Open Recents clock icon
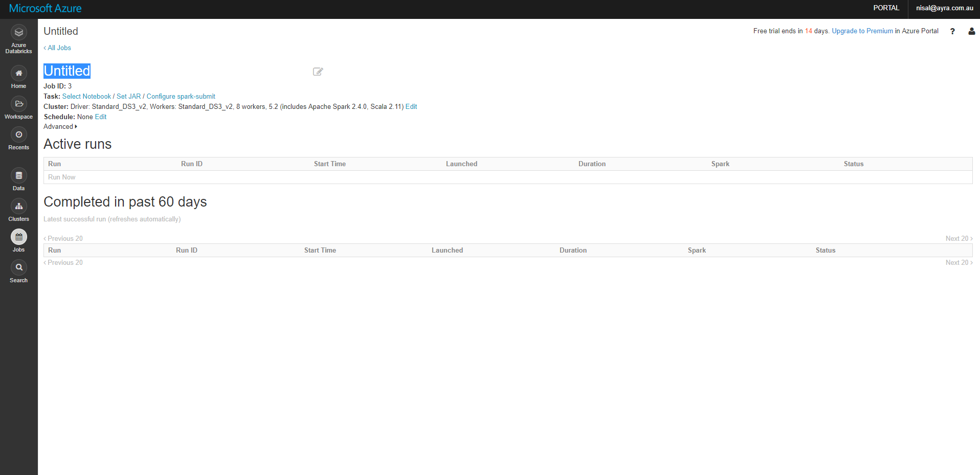This screenshot has height=475, width=980. coord(19,134)
